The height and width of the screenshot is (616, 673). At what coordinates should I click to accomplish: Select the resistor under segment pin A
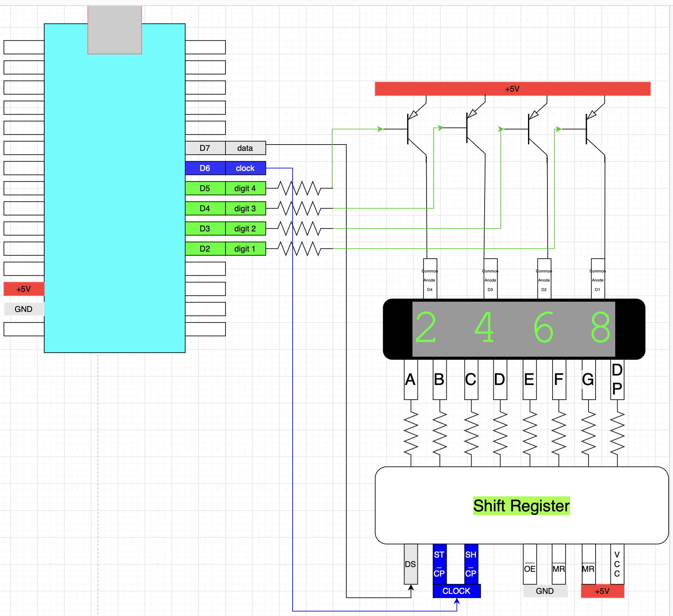pos(411,433)
